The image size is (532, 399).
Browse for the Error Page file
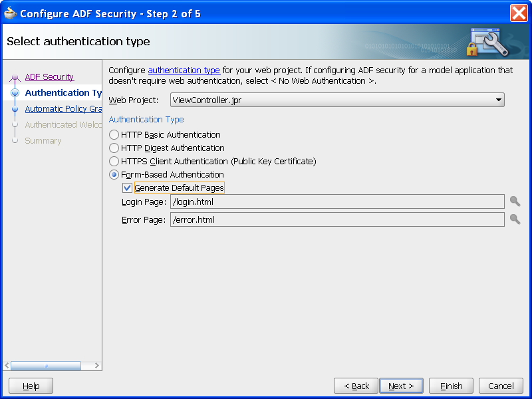[x=515, y=217]
